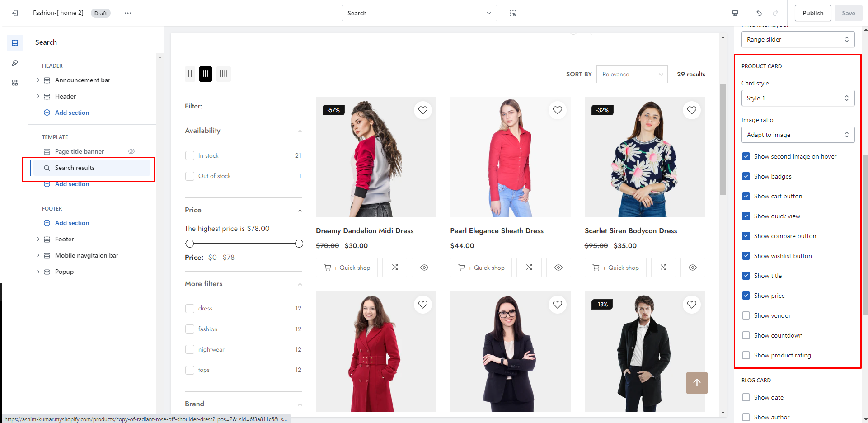Open the Card style dropdown

pyautogui.click(x=798, y=98)
